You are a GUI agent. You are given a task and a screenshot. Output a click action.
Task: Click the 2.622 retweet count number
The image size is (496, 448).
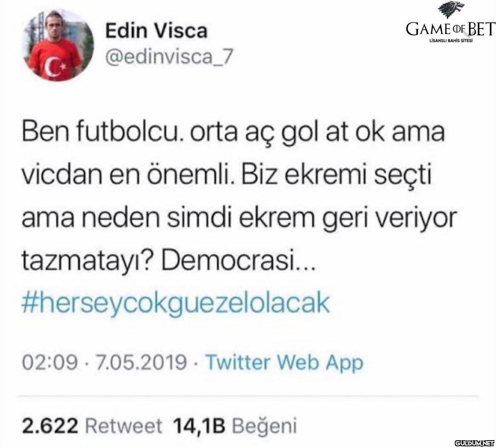point(49,425)
